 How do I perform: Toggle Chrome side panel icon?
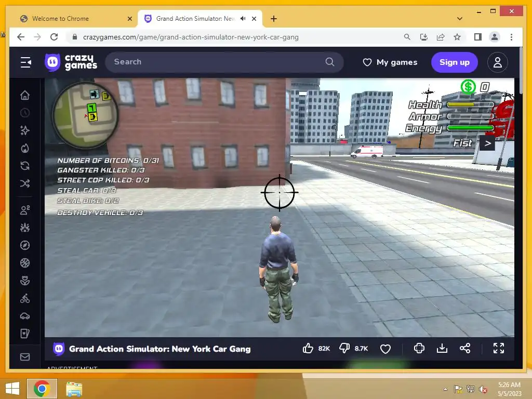point(478,37)
